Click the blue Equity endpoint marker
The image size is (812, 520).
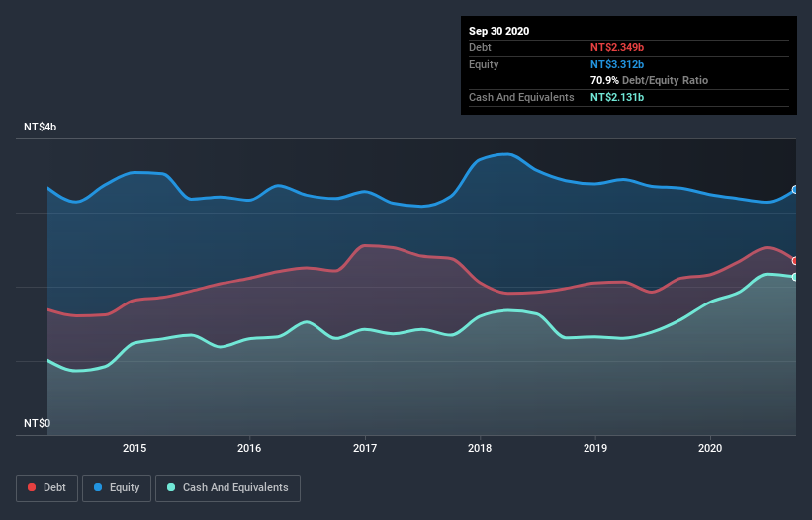point(795,190)
